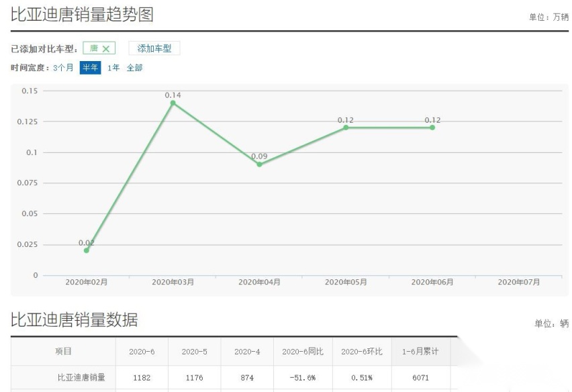
Task: Click the 0.05 y-axis value
Action: tap(30, 213)
